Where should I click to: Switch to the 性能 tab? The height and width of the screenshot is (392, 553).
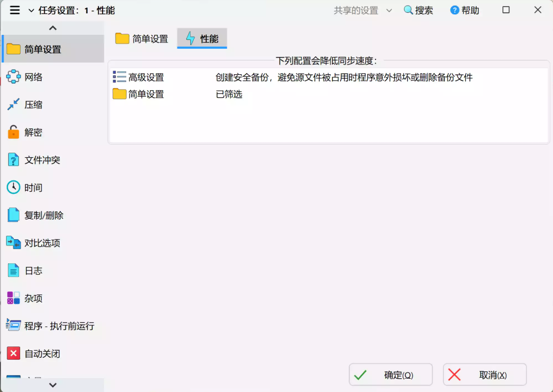(x=202, y=38)
